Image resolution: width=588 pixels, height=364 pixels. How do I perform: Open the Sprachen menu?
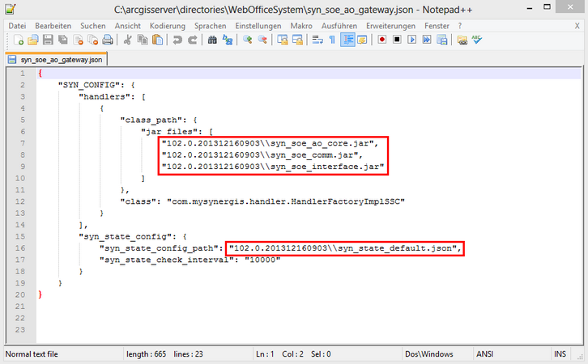(x=211, y=26)
